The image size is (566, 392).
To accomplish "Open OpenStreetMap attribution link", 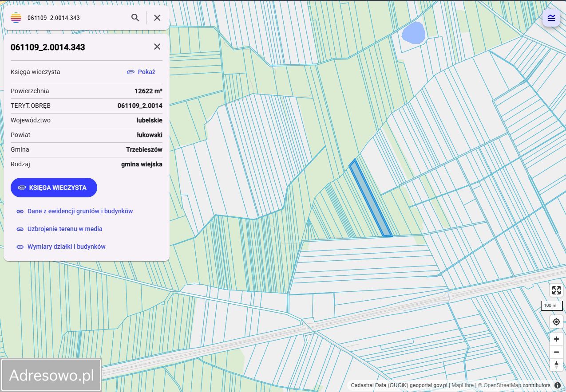I will point(502,385).
